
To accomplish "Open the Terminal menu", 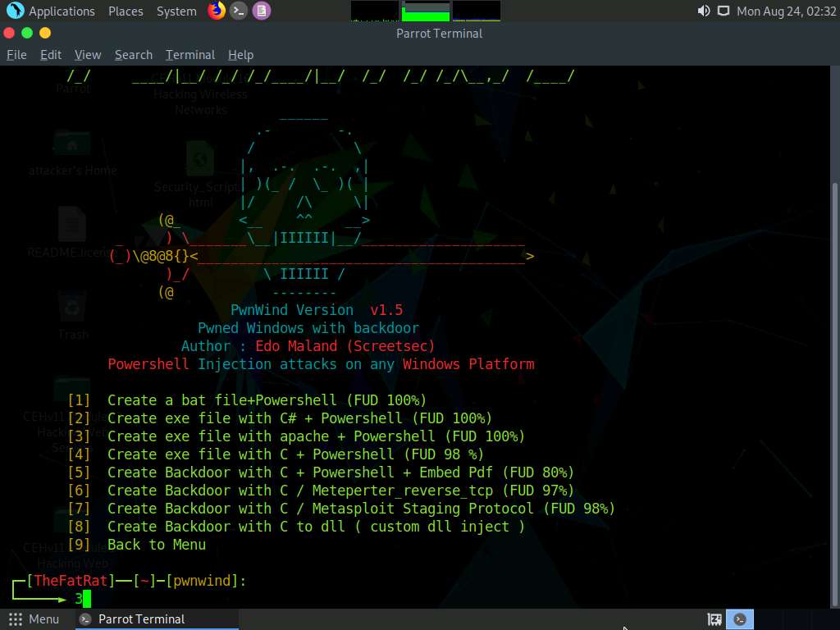I will coord(190,55).
